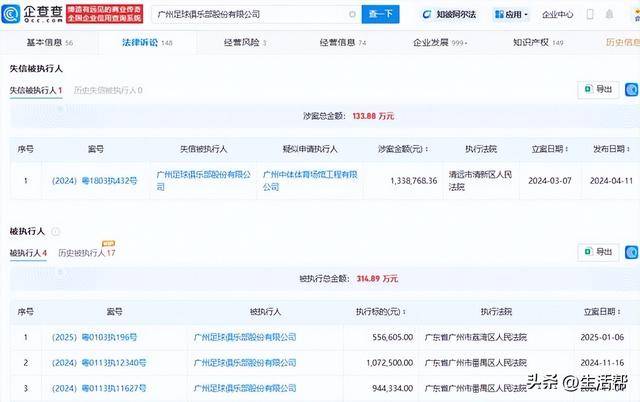Sort 被执行人 table by 立案日期
The height and width of the screenshot is (402, 640).
[x=602, y=312]
